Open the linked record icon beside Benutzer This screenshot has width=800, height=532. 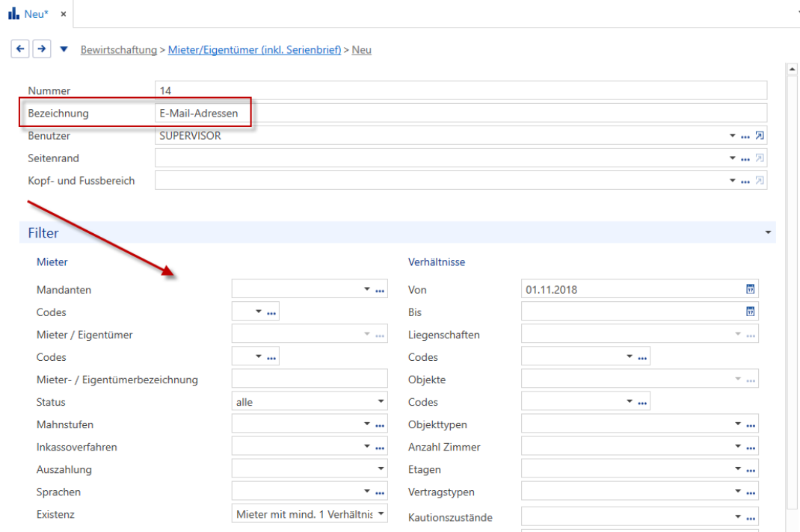pyautogui.click(x=759, y=136)
